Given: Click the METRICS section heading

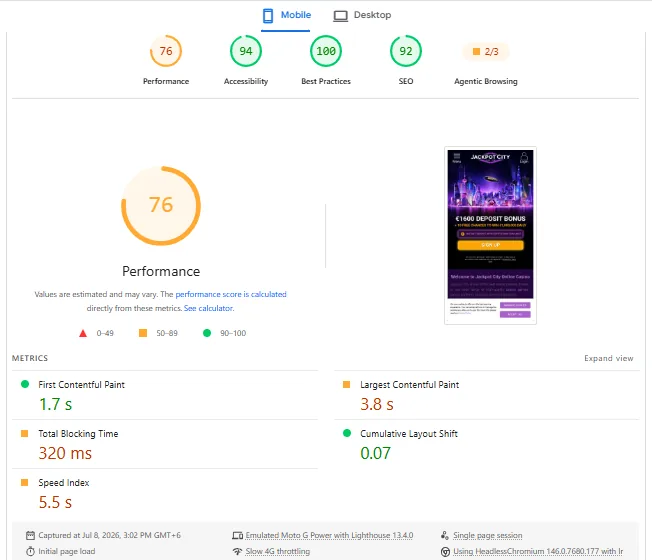Looking at the screenshot, I should tap(30, 358).
